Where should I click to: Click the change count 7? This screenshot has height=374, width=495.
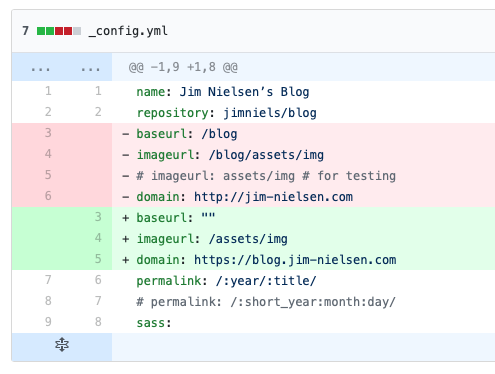25,31
